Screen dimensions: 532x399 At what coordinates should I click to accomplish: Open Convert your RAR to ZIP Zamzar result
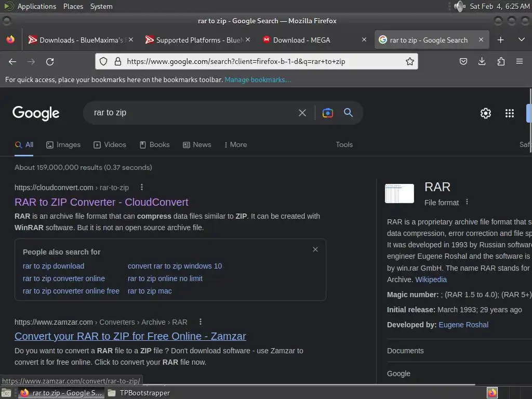click(130, 336)
